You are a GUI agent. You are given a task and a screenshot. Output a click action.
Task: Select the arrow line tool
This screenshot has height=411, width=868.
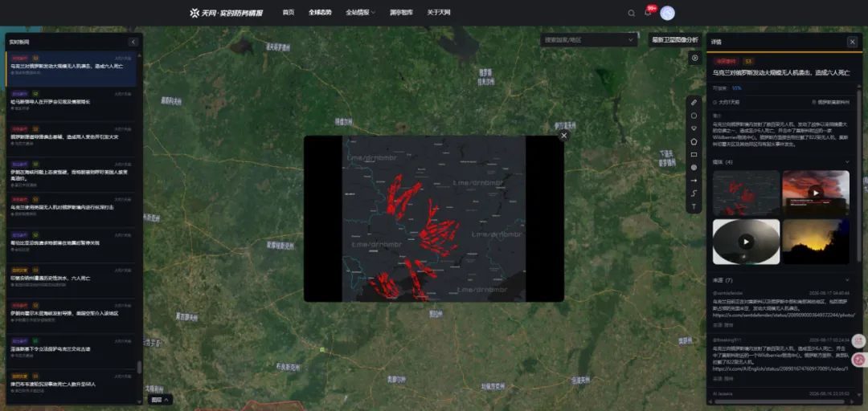point(694,181)
